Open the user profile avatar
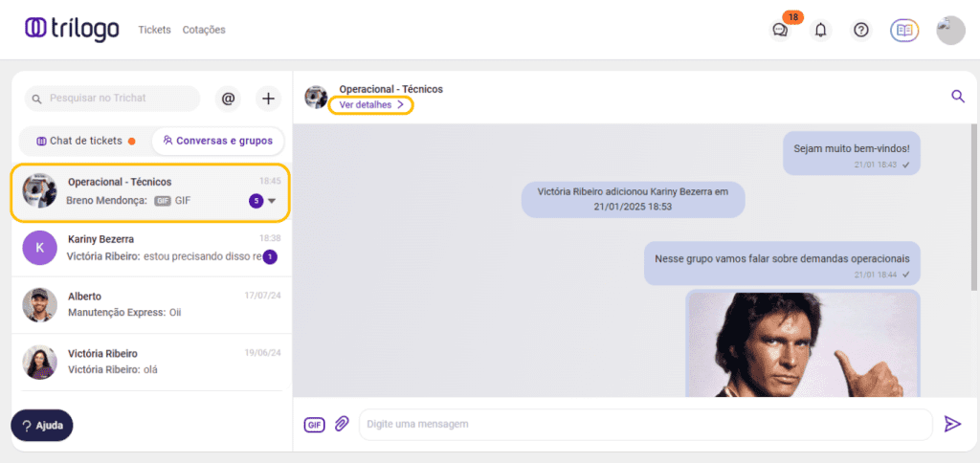The image size is (980, 463). pos(950,30)
